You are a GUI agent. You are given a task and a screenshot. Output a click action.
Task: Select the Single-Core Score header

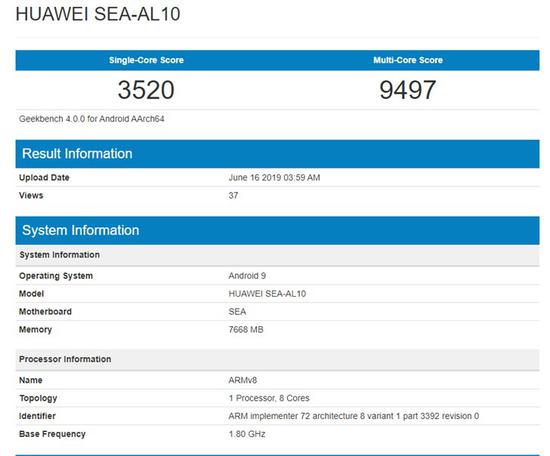(146, 60)
